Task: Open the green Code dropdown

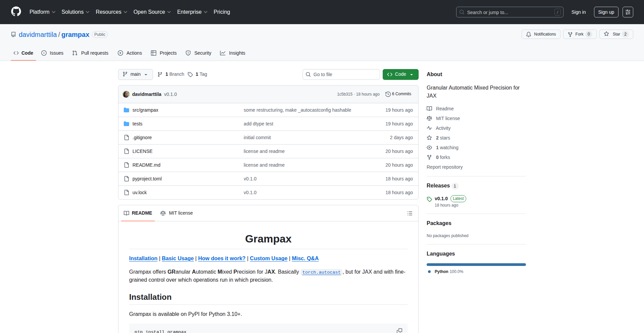Action: pos(400,74)
